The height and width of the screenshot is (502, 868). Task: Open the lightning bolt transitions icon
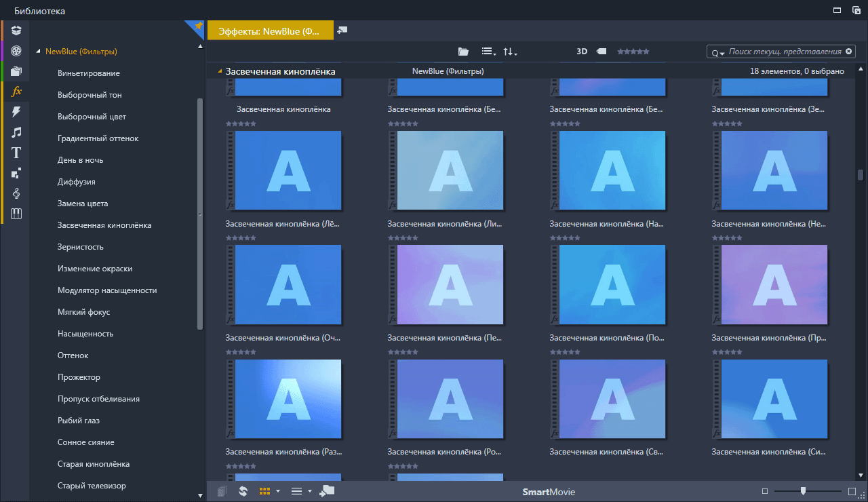[16, 112]
